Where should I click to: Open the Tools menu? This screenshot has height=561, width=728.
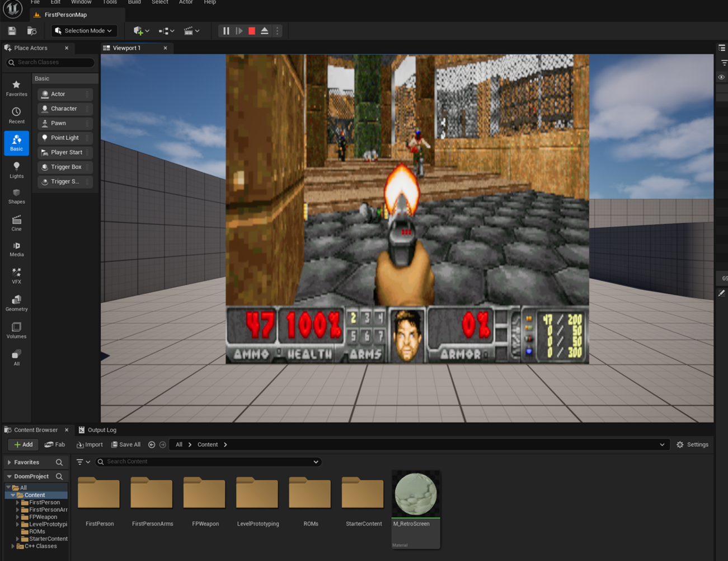pyautogui.click(x=110, y=2)
